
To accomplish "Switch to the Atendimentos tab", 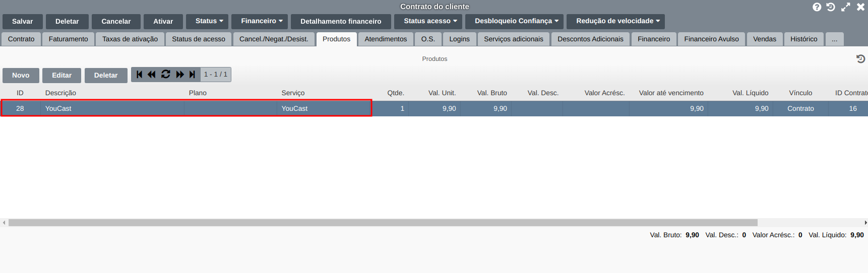I will tap(386, 39).
